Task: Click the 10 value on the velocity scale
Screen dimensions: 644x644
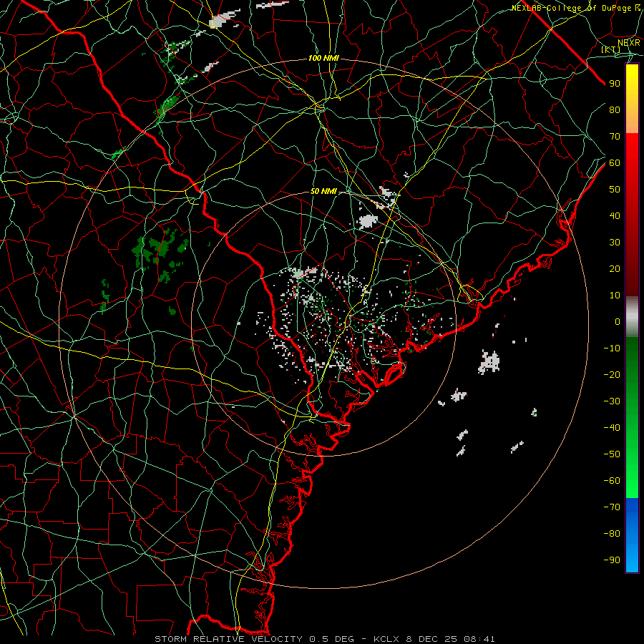Action: 615,296
